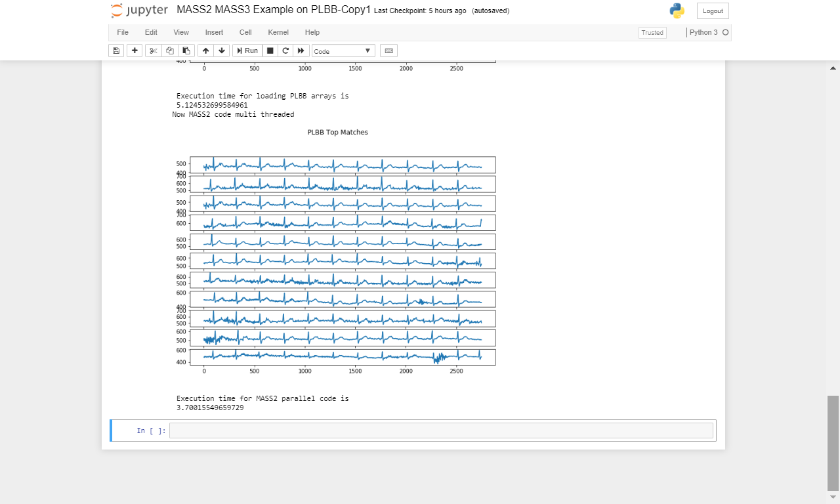Click inside the empty code input cell
Viewport: 840px width, 504px height.
pyautogui.click(x=440, y=430)
